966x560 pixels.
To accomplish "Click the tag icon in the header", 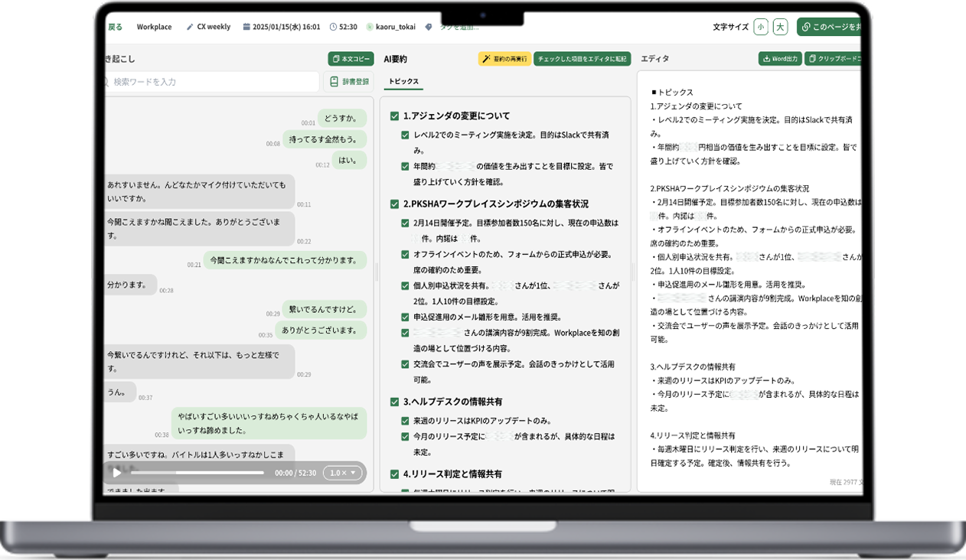I will pos(429,27).
